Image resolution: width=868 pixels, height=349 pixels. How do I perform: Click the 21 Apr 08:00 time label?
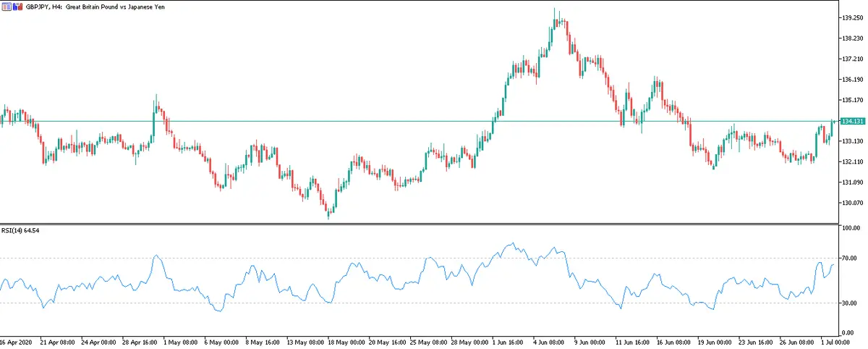[58, 341]
